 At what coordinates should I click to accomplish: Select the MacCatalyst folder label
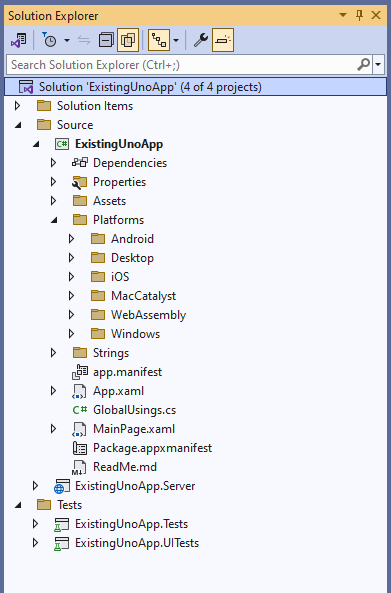(x=144, y=296)
